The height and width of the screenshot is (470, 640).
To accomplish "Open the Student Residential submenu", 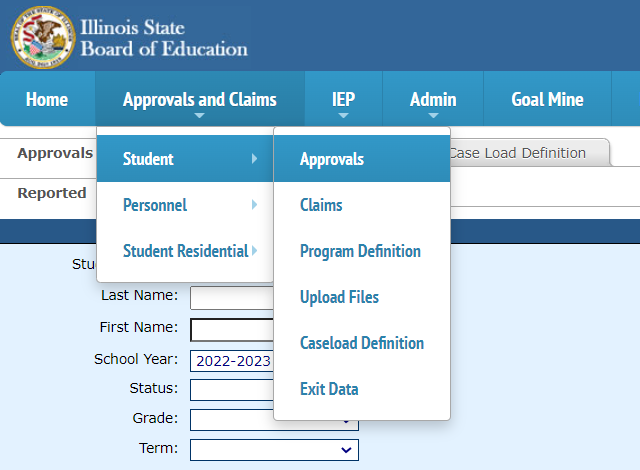I will (x=185, y=251).
